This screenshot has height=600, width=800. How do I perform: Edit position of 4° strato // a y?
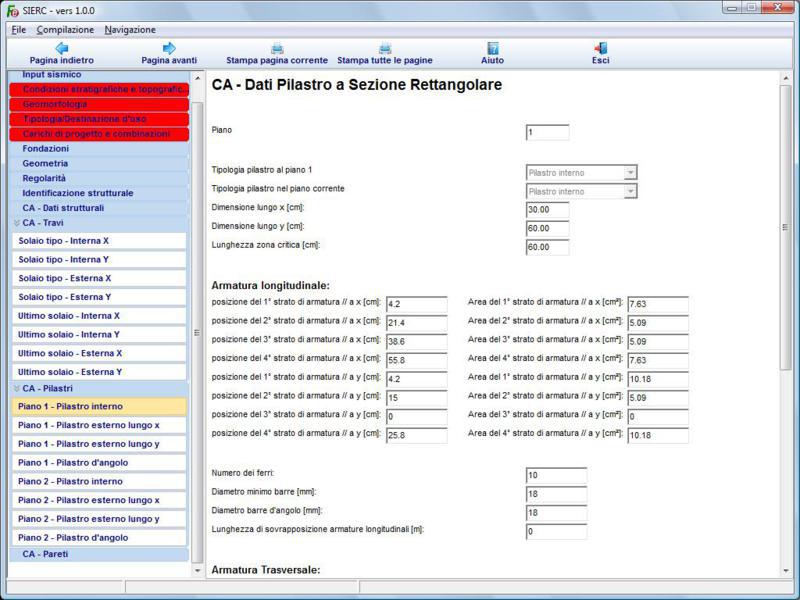tap(417, 435)
